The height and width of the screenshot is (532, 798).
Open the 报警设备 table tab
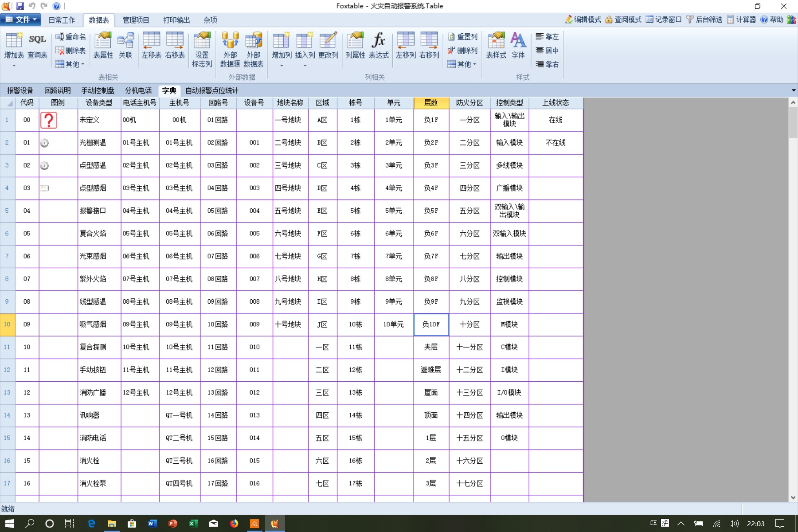[20, 90]
